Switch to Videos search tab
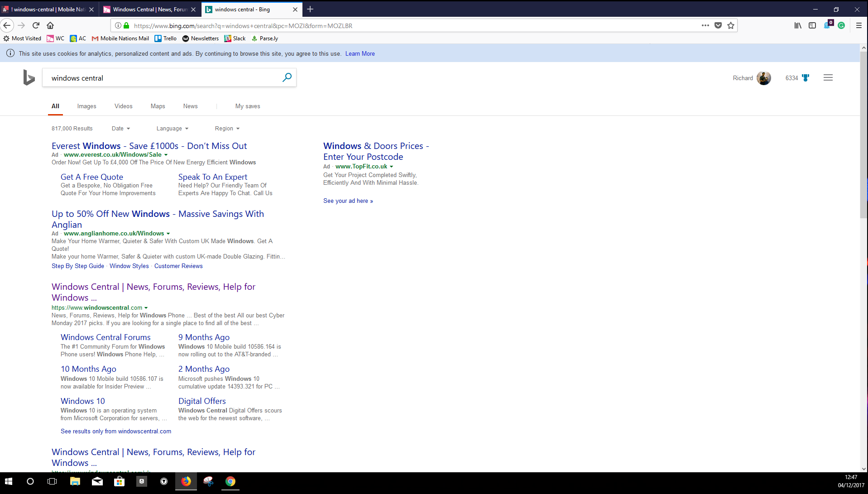 [123, 106]
